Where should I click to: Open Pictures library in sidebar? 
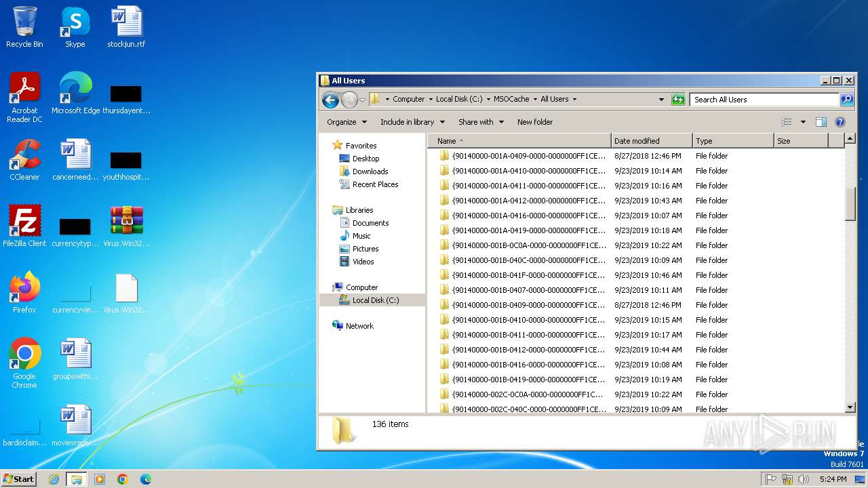click(x=366, y=249)
